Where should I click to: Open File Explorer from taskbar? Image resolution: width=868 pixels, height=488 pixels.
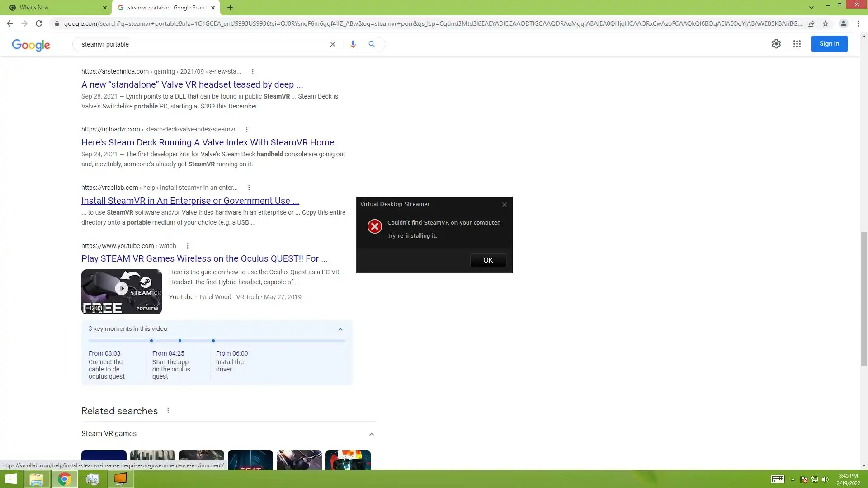click(x=36, y=479)
